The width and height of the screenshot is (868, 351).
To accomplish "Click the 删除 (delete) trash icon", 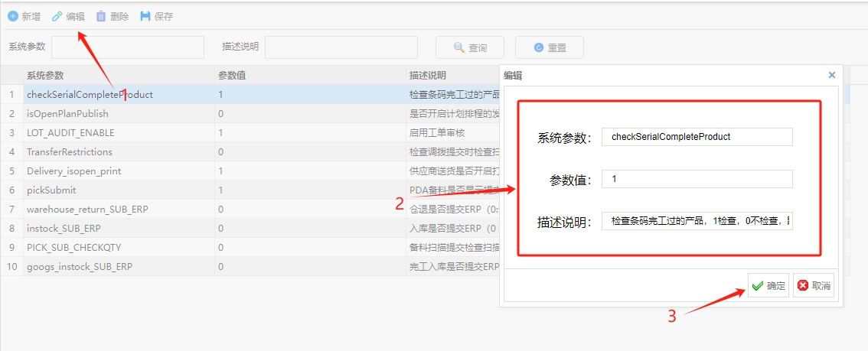I will 101,16.
